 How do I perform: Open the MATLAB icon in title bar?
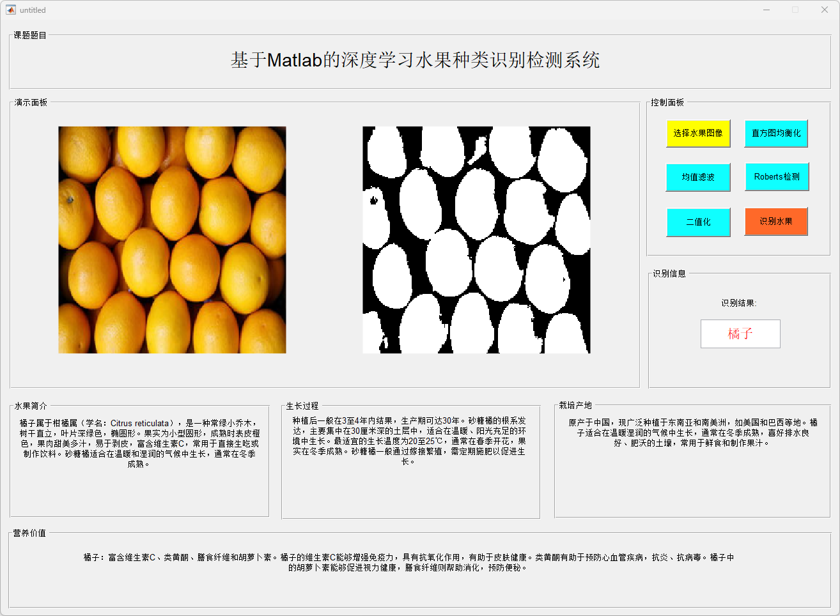11,10
